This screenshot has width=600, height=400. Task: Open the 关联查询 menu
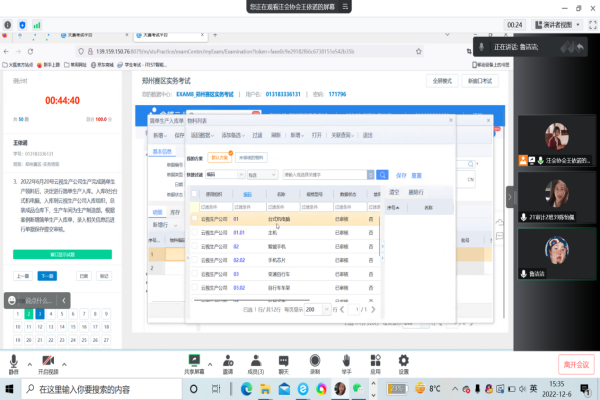tap(343, 133)
